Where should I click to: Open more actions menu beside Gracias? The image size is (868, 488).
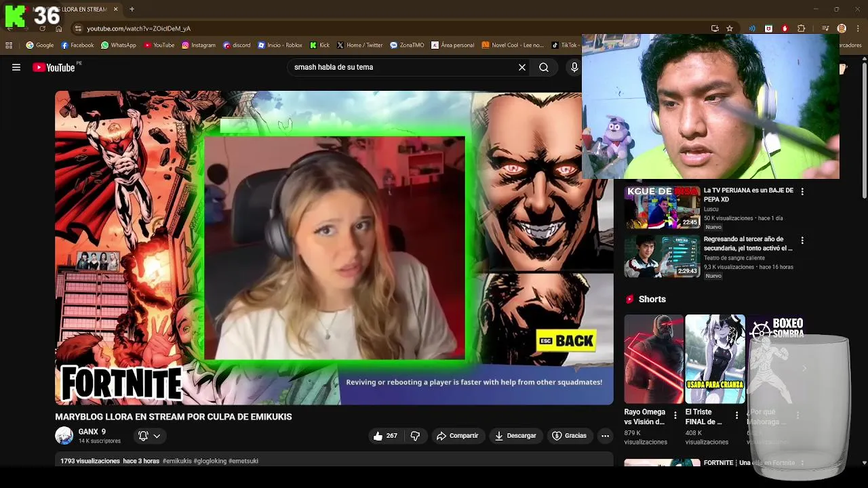tap(605, 436)
